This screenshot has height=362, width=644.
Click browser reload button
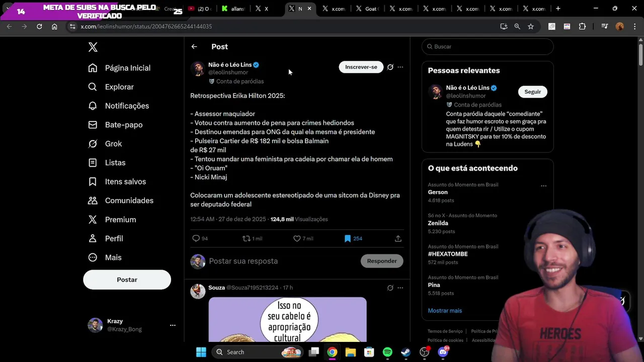click(39, 26)
